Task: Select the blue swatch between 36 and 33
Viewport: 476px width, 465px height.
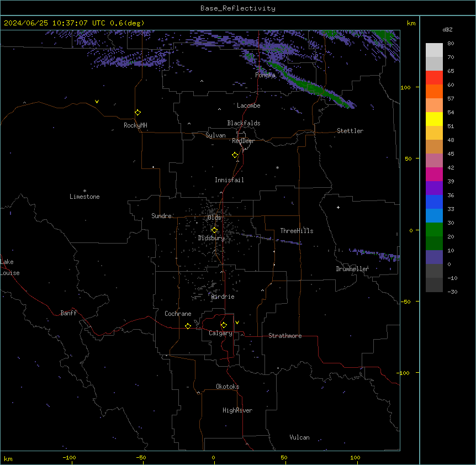Action: click(434, 202)
